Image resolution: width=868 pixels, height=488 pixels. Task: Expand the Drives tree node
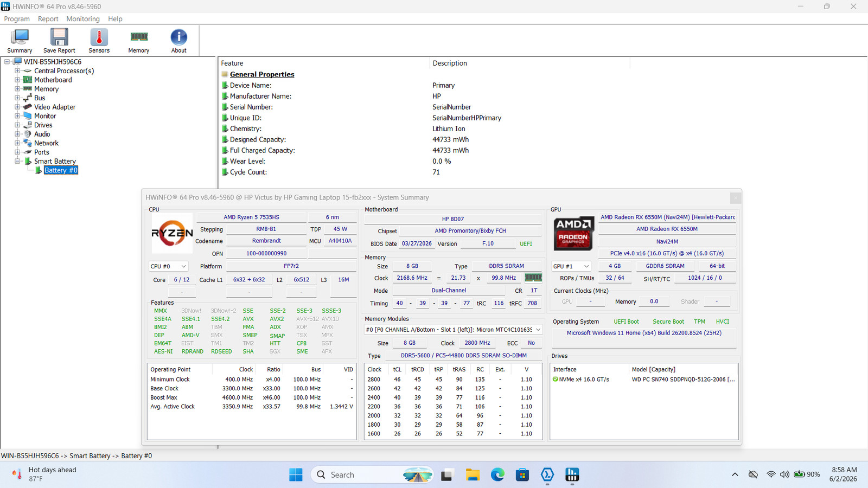pos(17,125)
